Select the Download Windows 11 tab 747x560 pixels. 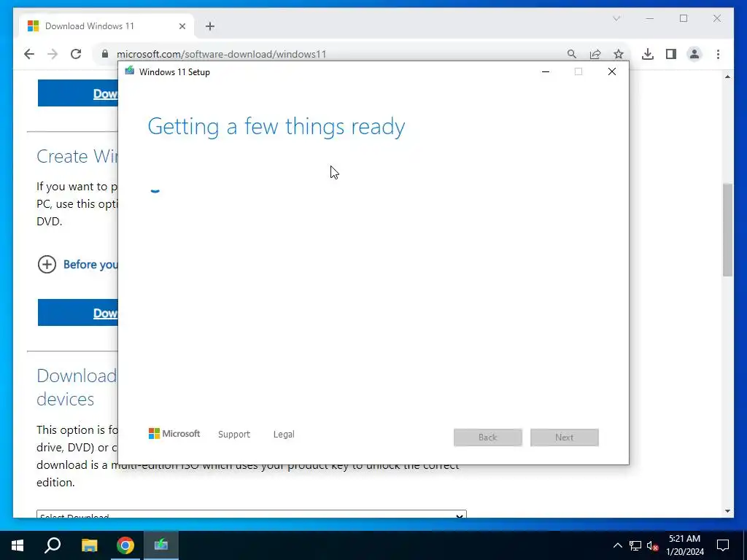(x=107, y=26)
